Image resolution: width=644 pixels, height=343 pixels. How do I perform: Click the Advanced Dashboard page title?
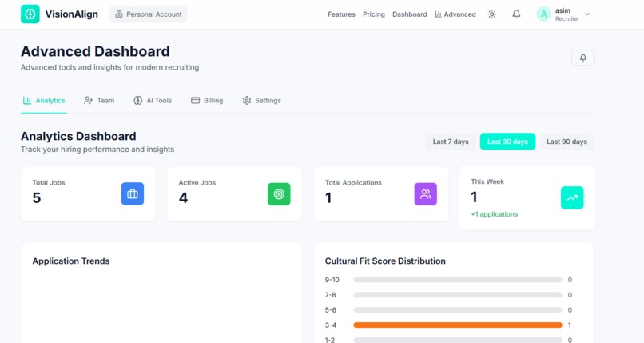point(95,51)
